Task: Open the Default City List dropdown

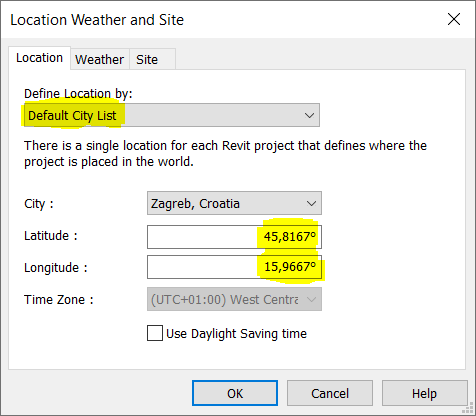Action: point(172,115)
